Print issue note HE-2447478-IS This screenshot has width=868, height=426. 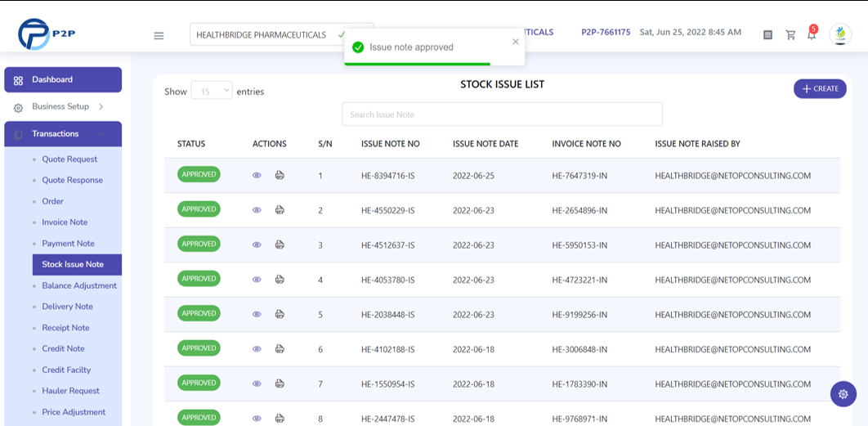coord(280,419)
